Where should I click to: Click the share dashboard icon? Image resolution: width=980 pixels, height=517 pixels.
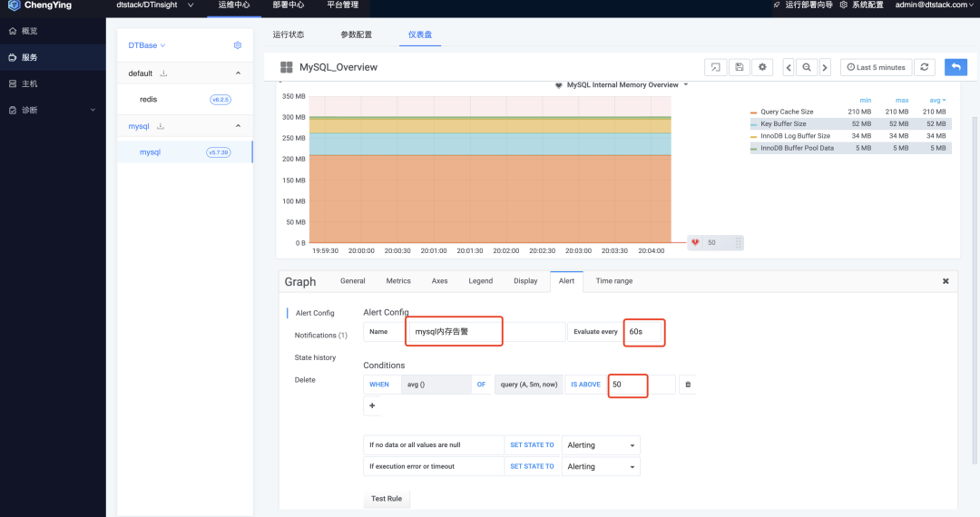(x=715, y=67)
